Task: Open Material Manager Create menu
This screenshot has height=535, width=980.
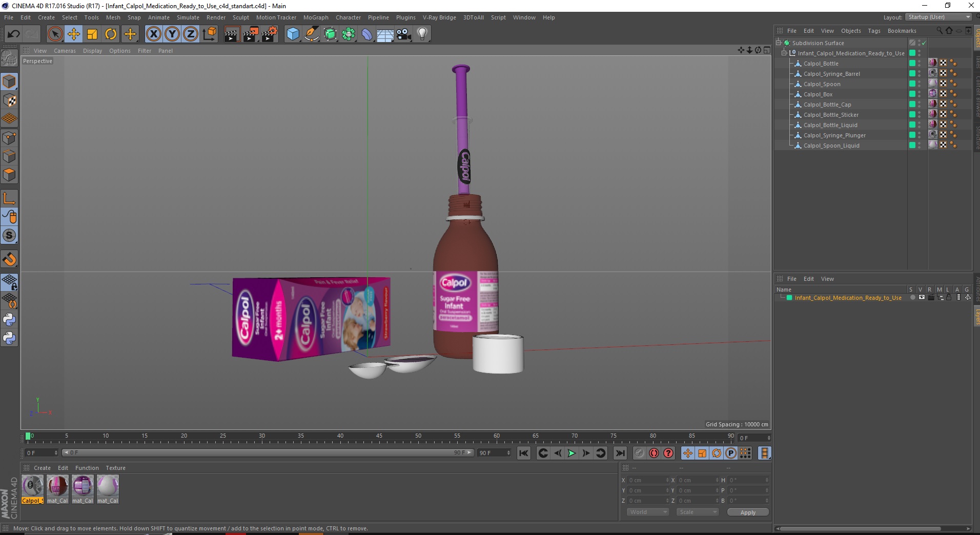Action: [42, 468]
